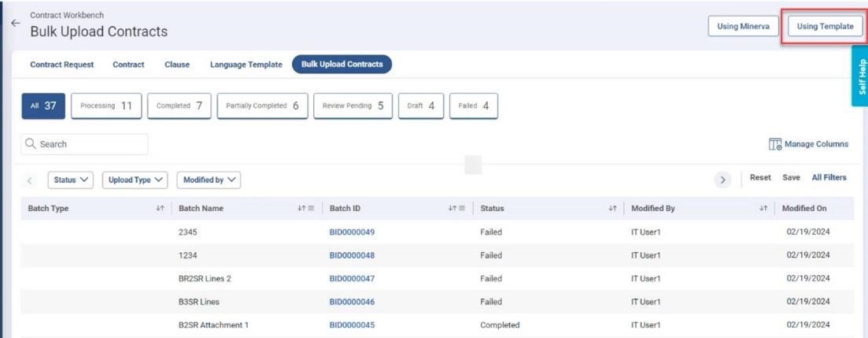The image size is (868, 338).
Task: Click the Using Template button
Action: (824, 26)
